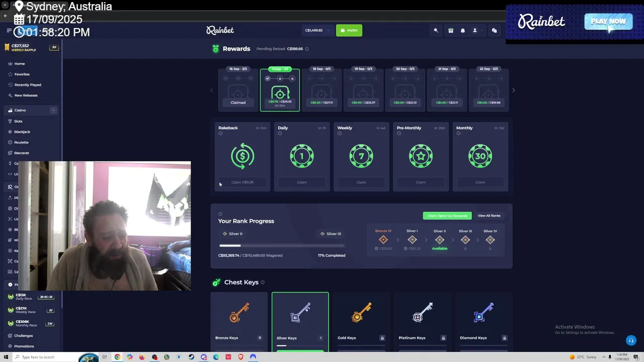
Task: Open the user profile dropdown
Action: [x=476, y=31]
